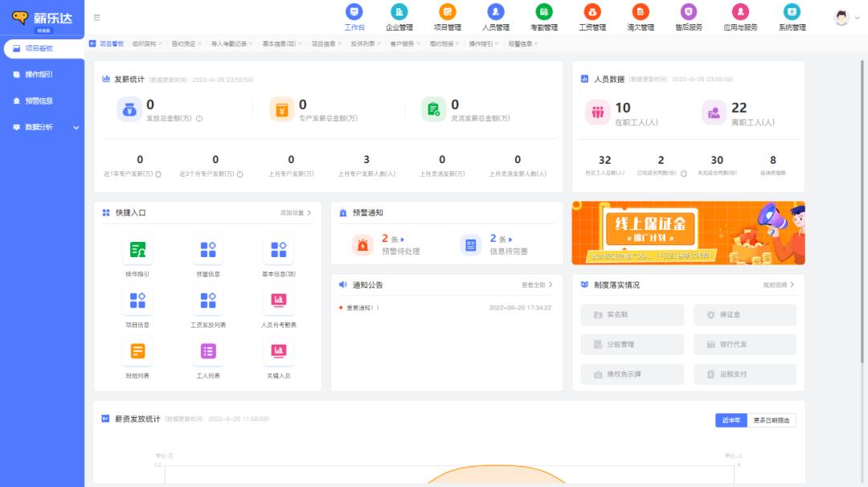Select 预警信息 in the left sidebar
Screen dimensions: 868x487
coord(42,100)
